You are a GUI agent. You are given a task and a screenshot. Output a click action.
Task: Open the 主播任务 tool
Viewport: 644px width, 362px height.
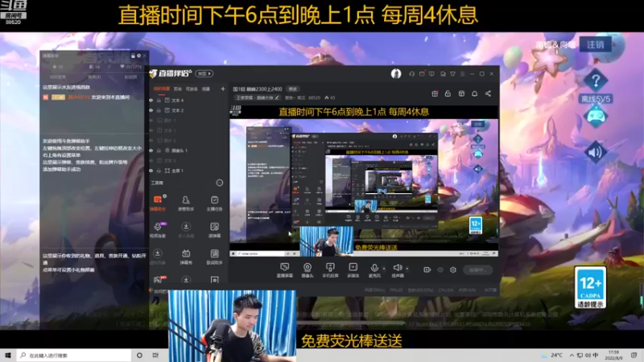point(214,203)
